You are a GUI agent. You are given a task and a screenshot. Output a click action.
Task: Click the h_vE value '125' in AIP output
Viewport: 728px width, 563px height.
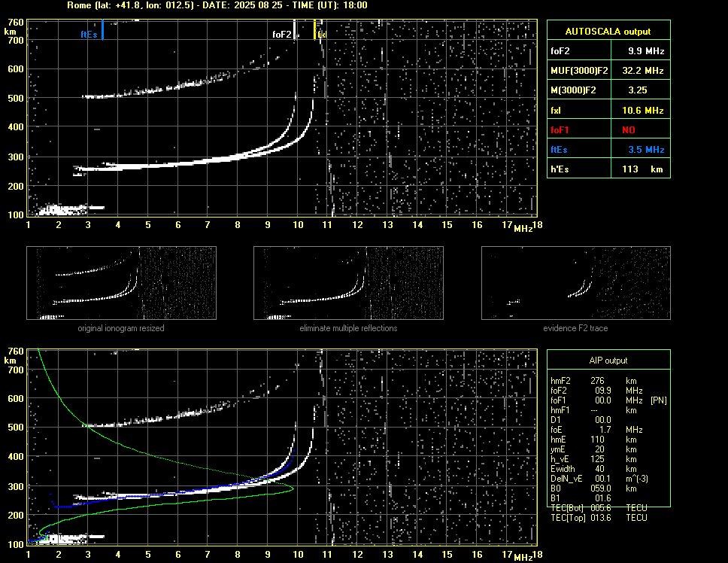(x=598, y=459)
